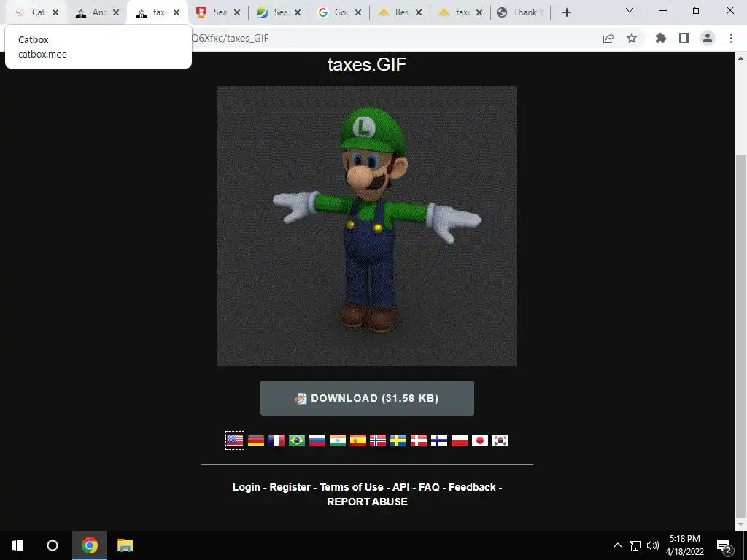
Task: Show hidden system tray icons
Action: (617, 545)
